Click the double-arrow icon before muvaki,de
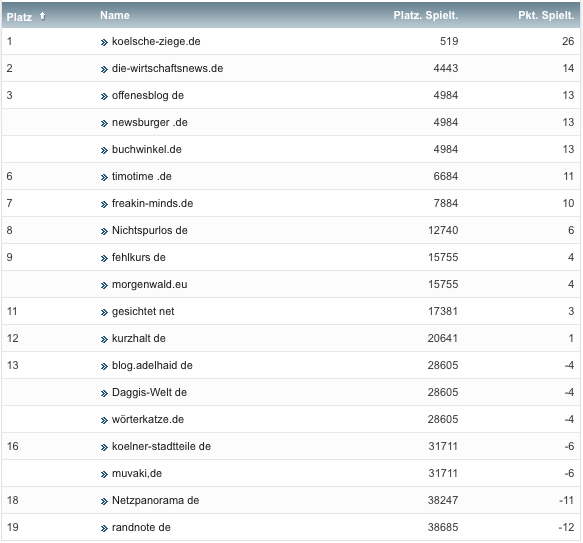Screen dimensions: 583x543 click(x=104, y=475)
